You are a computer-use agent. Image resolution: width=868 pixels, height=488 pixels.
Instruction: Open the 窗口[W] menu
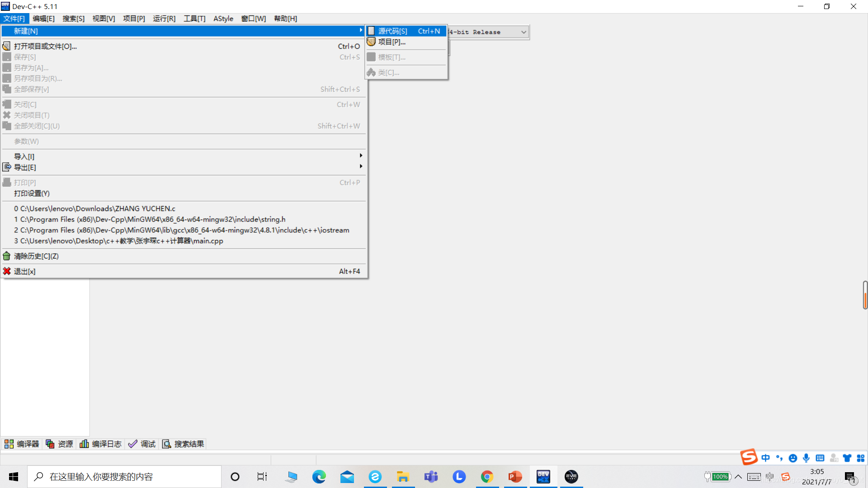point(253,19)
